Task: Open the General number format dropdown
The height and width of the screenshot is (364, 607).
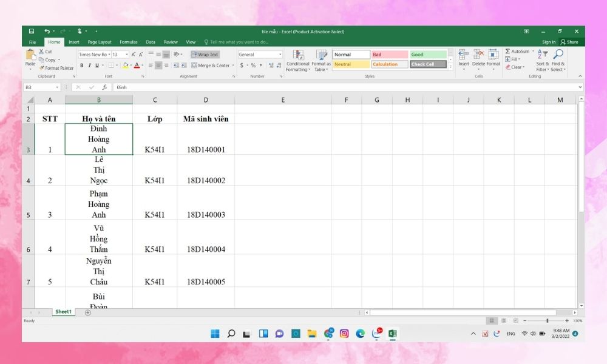Action: click(x=280, y=55)
